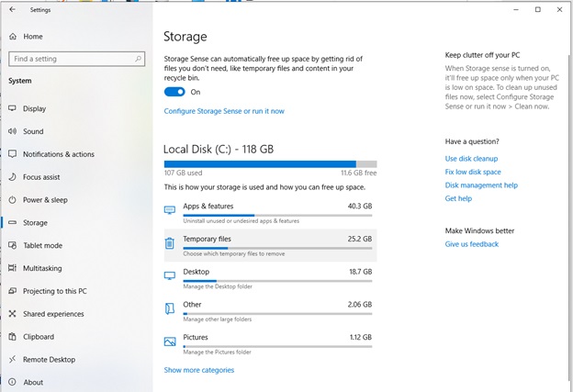Open the Use disk cleanup help link
Image resolution: width=573 pixels, height=392 pixels.
(471, 159)
